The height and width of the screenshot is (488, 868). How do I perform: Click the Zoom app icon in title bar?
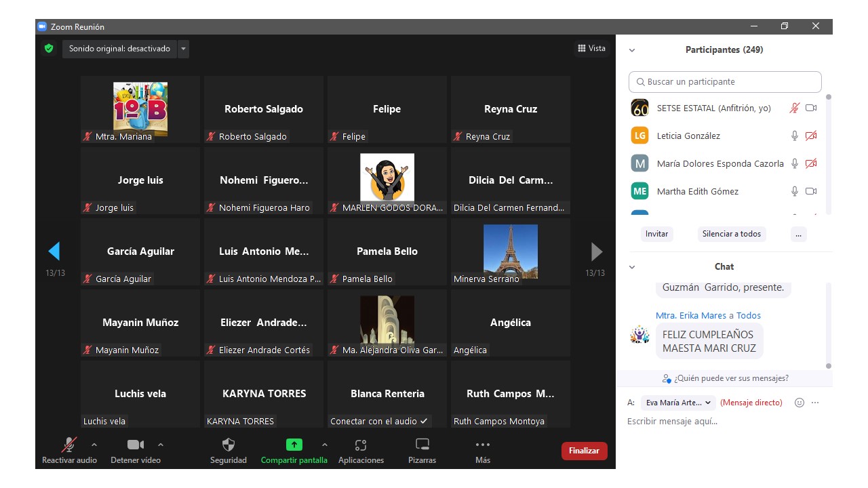42,26
